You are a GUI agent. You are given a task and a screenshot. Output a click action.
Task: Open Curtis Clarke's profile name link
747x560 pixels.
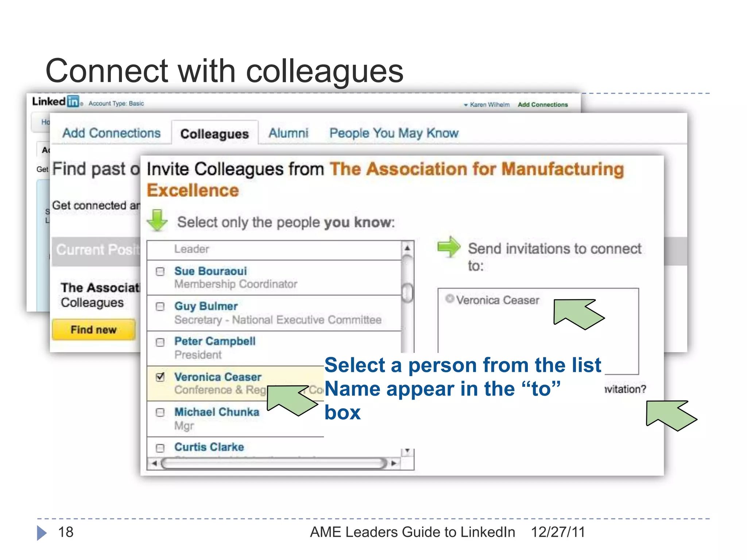coord(209,447)
